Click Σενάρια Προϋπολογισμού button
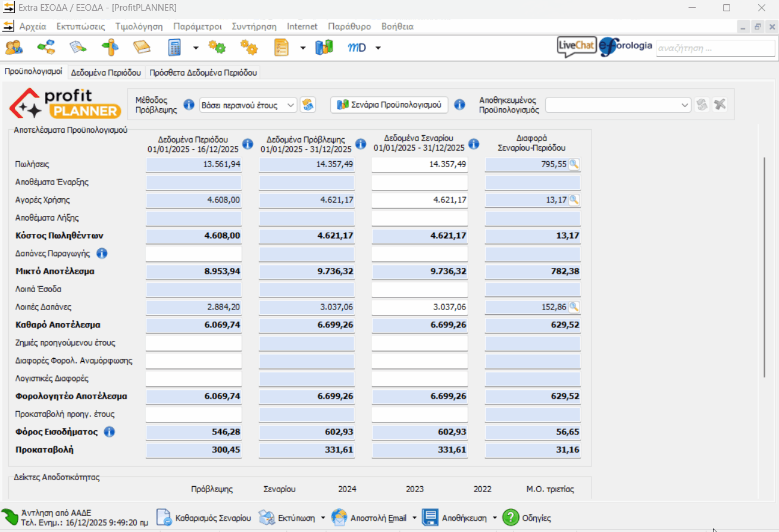This screenshot has height=532, width=779. [x=389, y=105]
